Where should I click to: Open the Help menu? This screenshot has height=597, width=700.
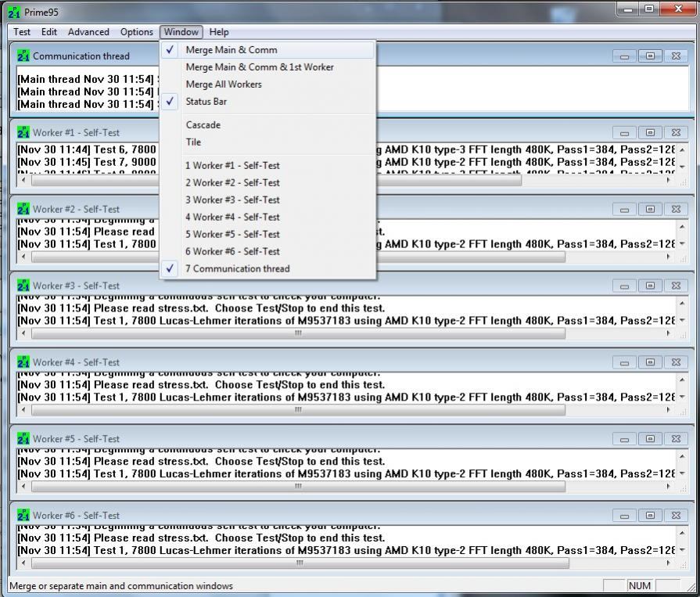[219, 32]
